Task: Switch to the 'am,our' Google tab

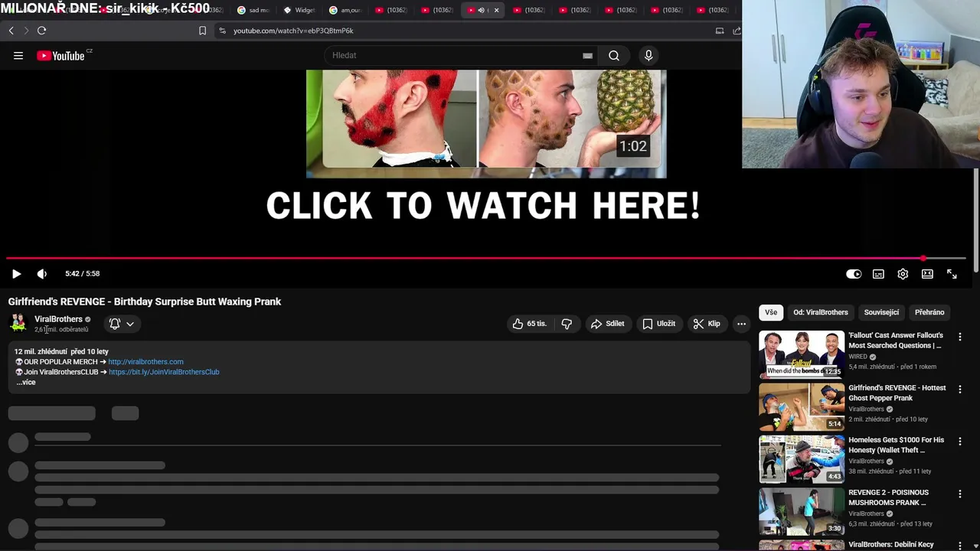Action: (345, 10)
